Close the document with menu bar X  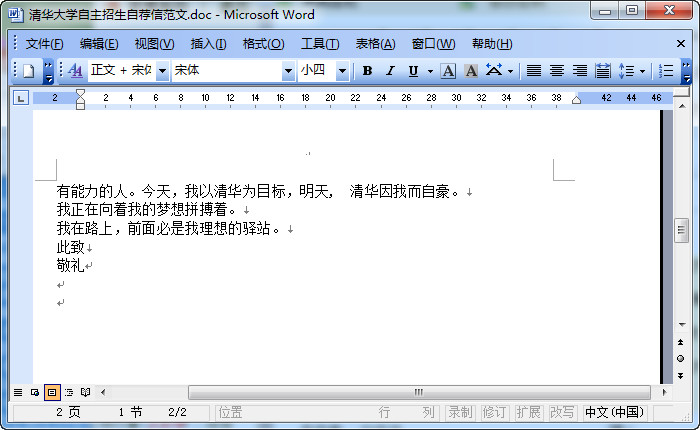click(681, 44)
